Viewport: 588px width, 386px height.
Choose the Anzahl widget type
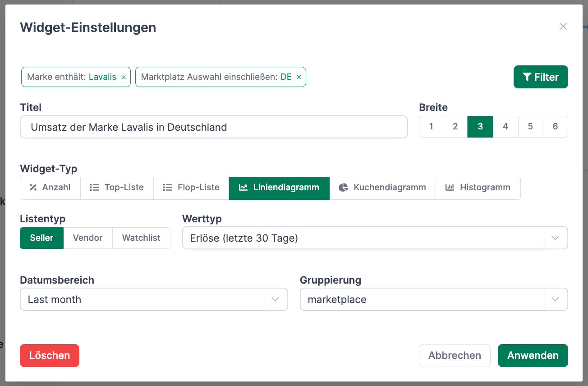click(x=50, y=188)
